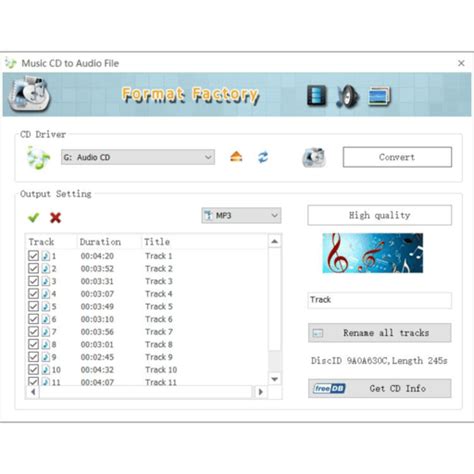
Task: Click the green checkmark select-all icon
Action: tap(33, 218)
